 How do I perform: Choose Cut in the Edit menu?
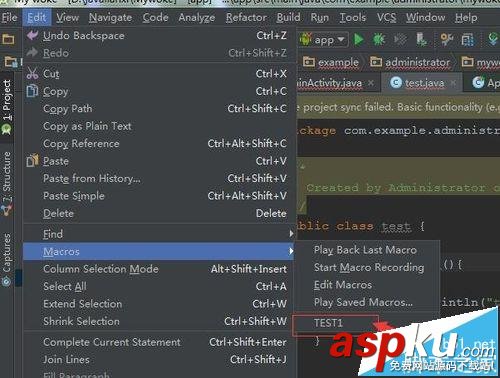pos(157,74)
